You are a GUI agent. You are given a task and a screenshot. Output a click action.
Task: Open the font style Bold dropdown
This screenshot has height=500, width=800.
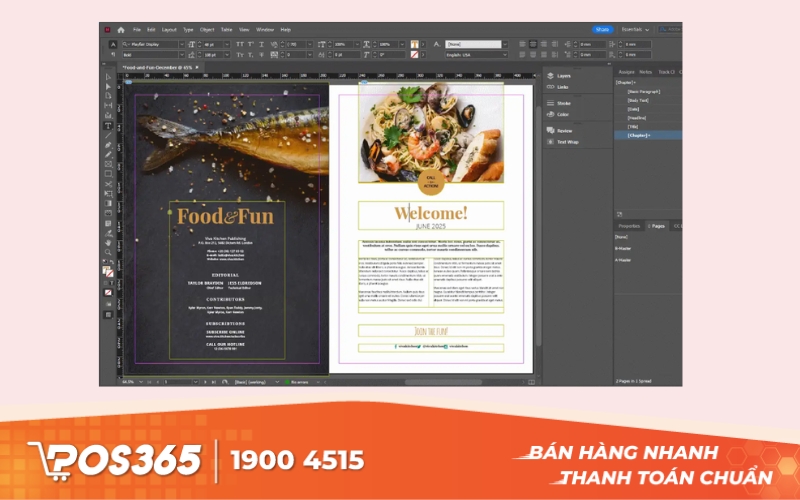[x=182, y=55]
